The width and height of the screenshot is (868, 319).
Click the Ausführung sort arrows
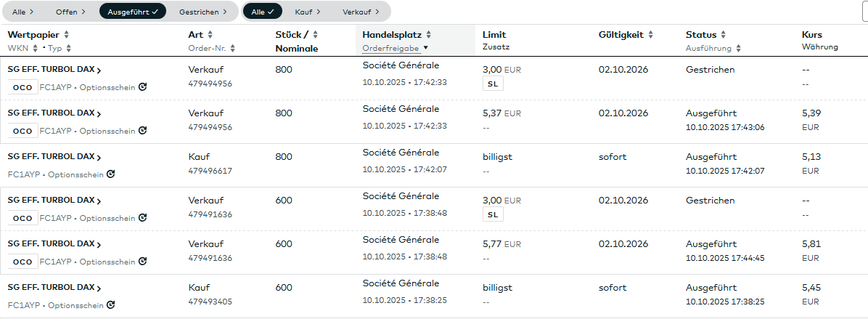pos(738,48)
